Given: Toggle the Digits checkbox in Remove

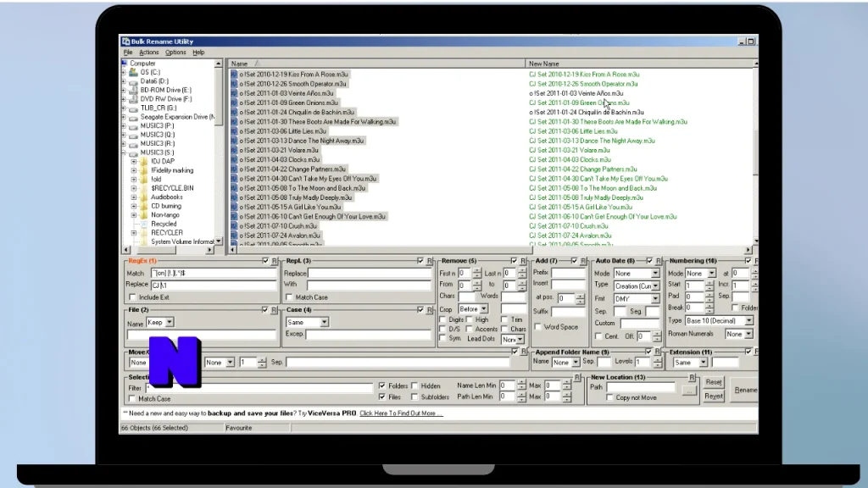Looking at the screenshot, I should 442,319.
